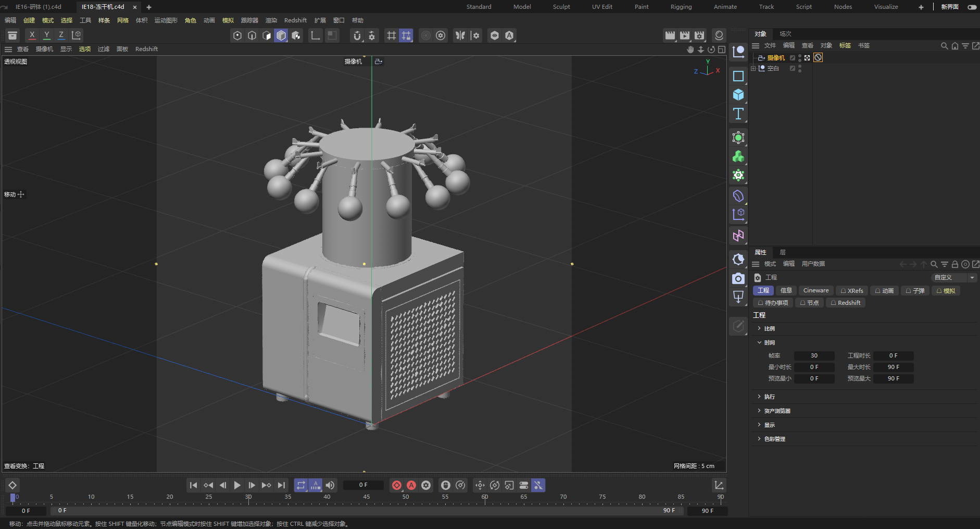Toggle the Y axis lock

pyautogui.click(x=47, y=35)
